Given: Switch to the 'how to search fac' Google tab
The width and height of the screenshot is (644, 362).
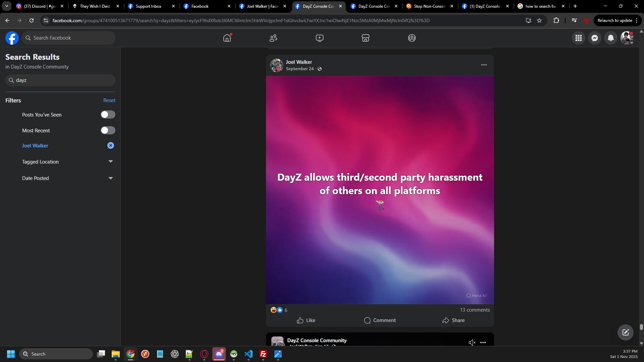Looking at the screenshot, I should (x=541, y=6).
